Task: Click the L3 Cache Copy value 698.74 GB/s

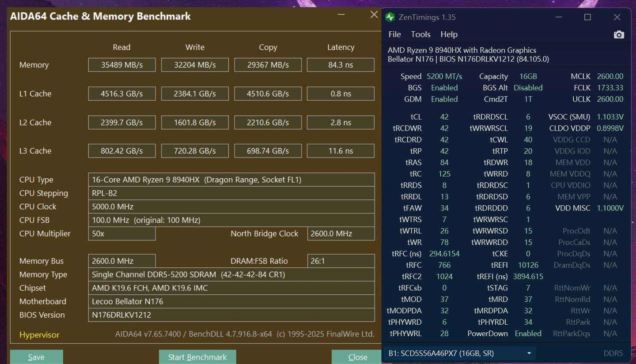Action: pos(268,151)
